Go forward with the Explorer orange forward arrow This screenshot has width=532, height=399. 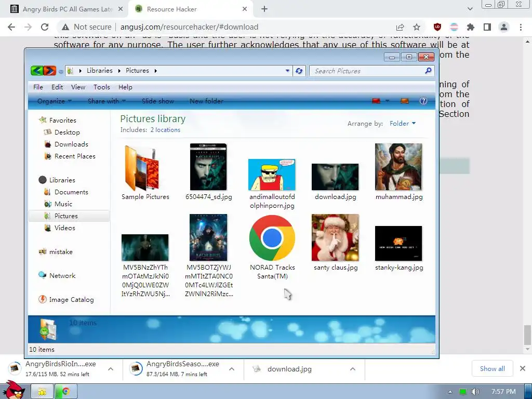click(49, 71)
